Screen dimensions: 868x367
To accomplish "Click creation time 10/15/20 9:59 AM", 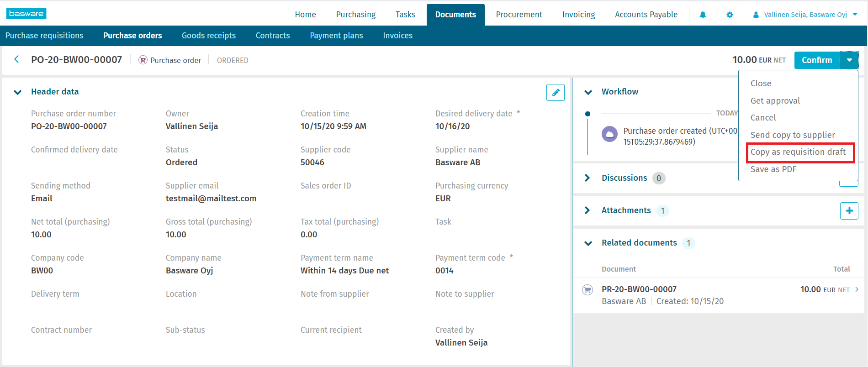I will 333,126.
